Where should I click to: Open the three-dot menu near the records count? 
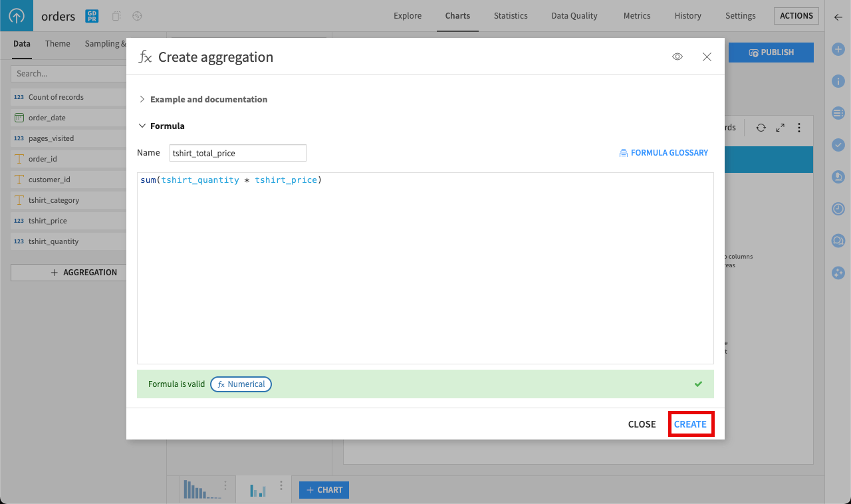798,128
